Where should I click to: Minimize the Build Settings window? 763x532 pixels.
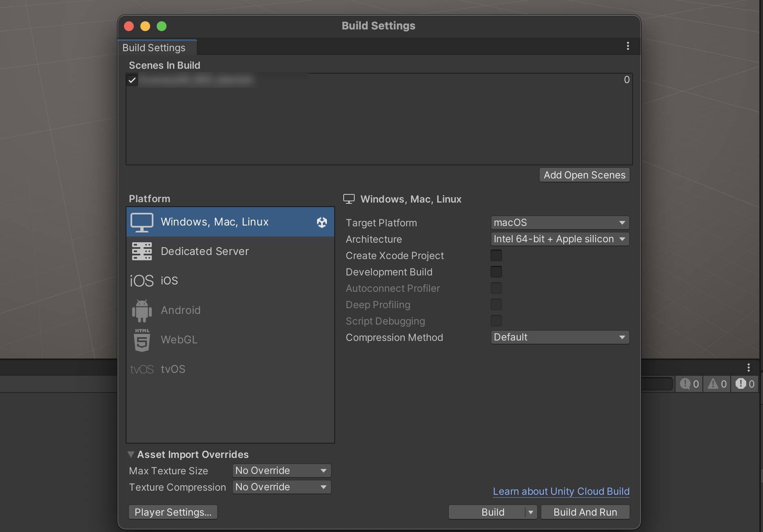click(x=145, y=26)
